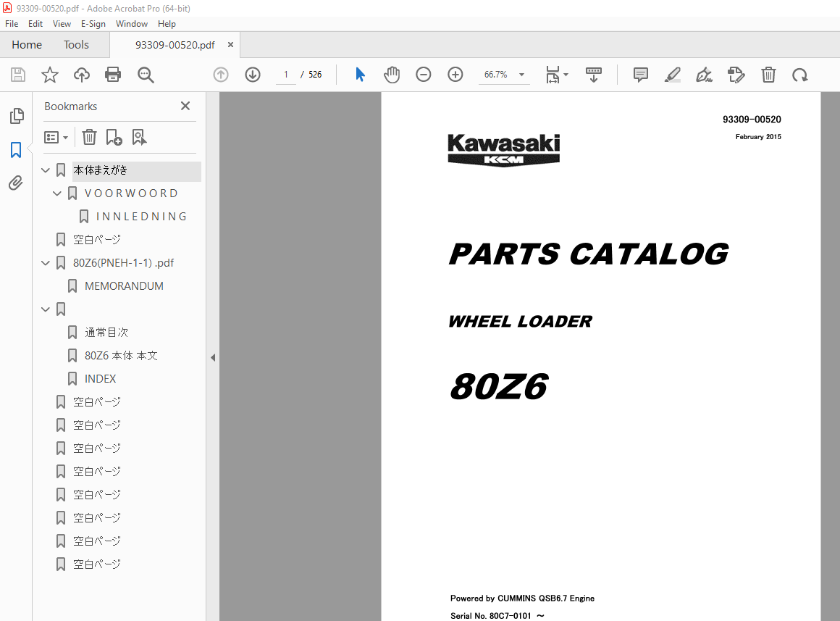Image resolution: width=840 pixels, height=621 pixels.
Task: Delete page with toolbar trash icon
Action: (768, 75)
